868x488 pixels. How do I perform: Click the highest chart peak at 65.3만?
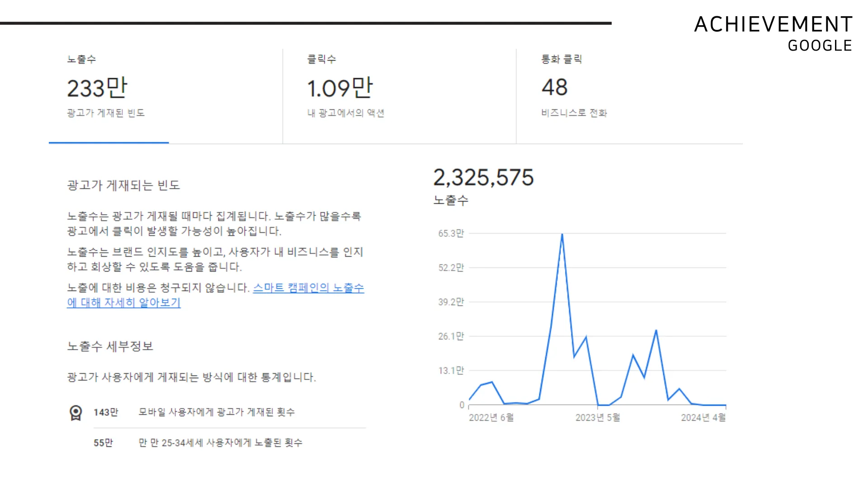point(562,235)
